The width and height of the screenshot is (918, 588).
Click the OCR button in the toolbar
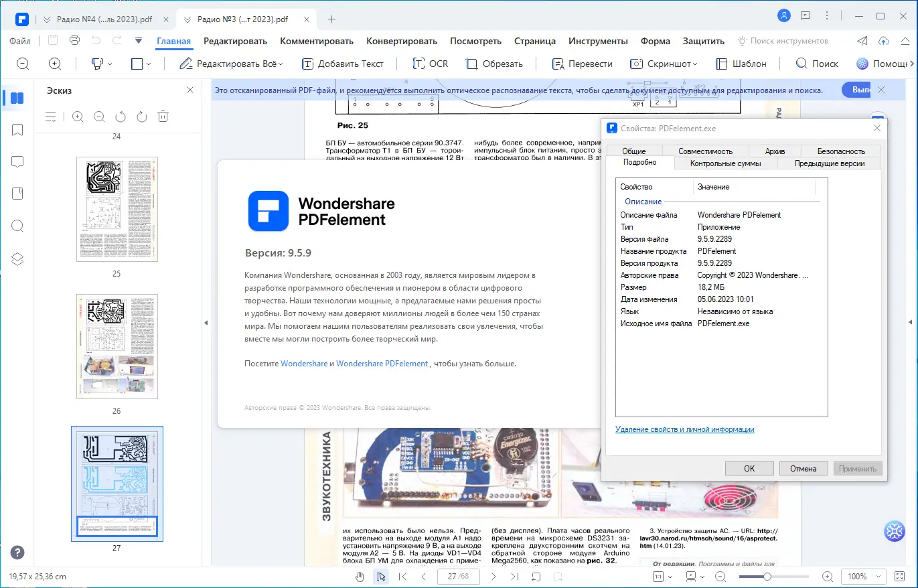(x=430, y=64)
